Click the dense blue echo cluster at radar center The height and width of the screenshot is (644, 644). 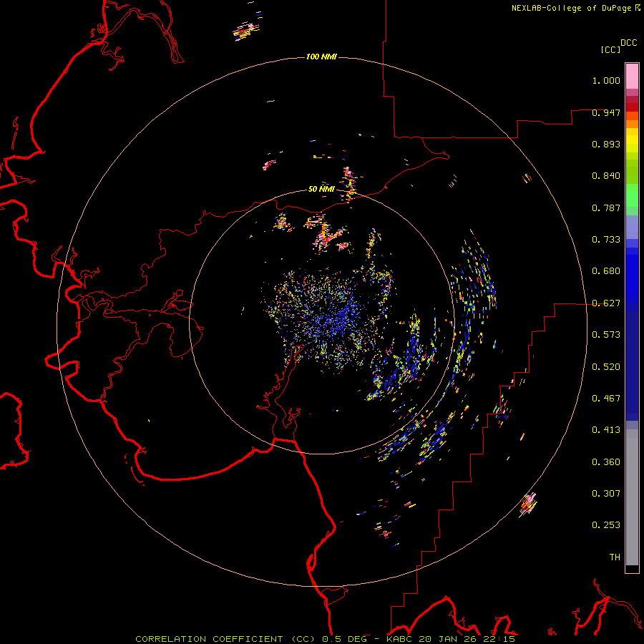pos(335,318)
